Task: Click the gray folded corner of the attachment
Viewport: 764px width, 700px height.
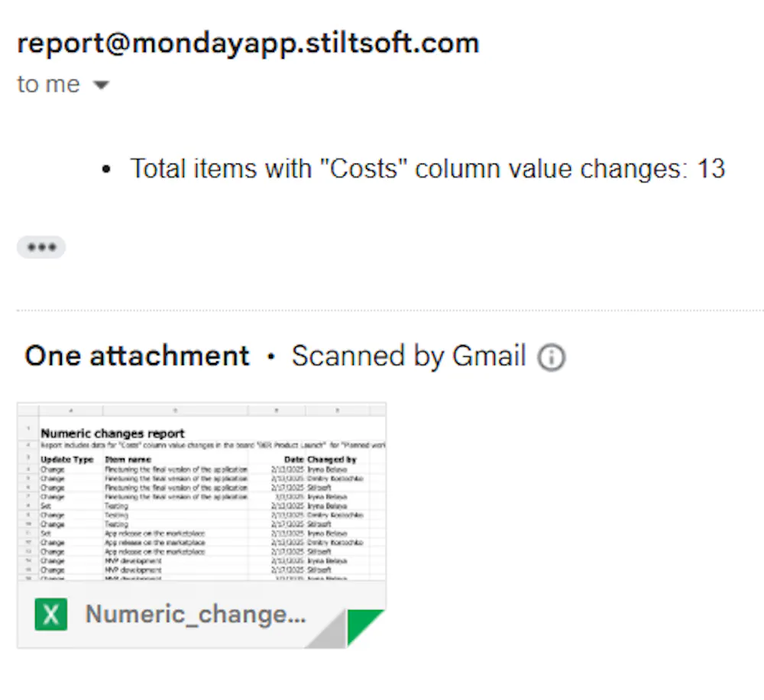Action: pos(332,634)
